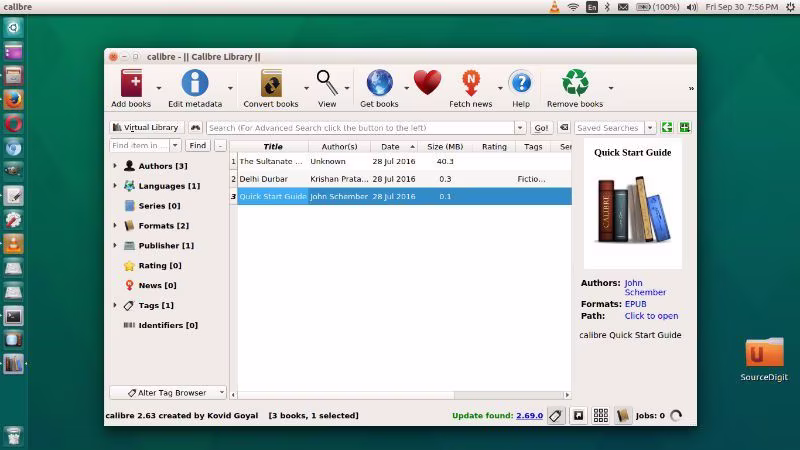Collapse all tag browser items with minus button
This screenshot has width=800, height=450.
tap(220, 146)
